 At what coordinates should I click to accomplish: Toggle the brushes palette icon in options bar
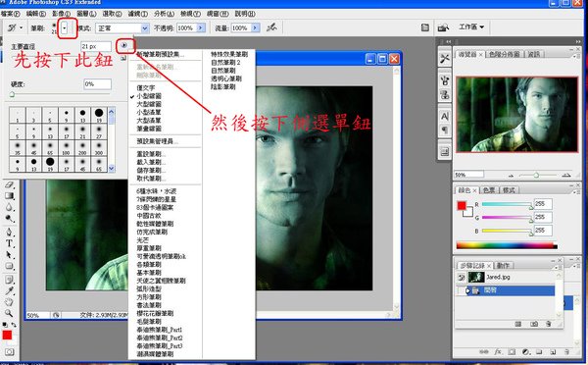[x=425, y=27]
